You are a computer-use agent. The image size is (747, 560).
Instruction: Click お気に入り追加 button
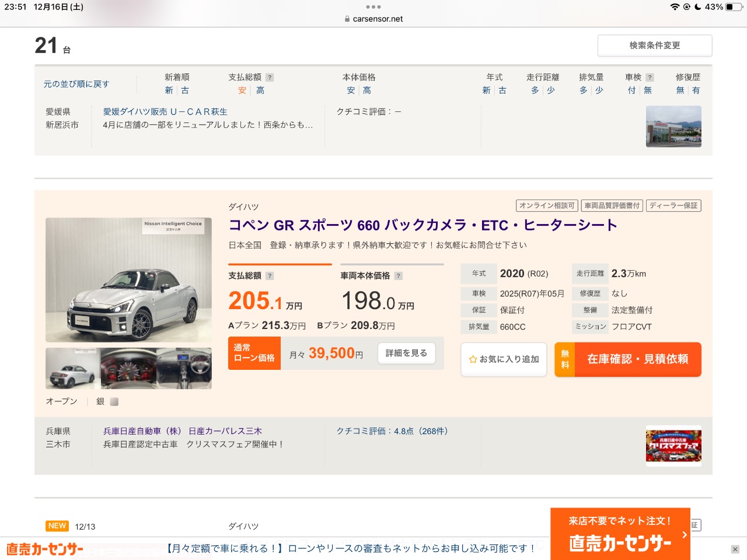pos(504,359)
